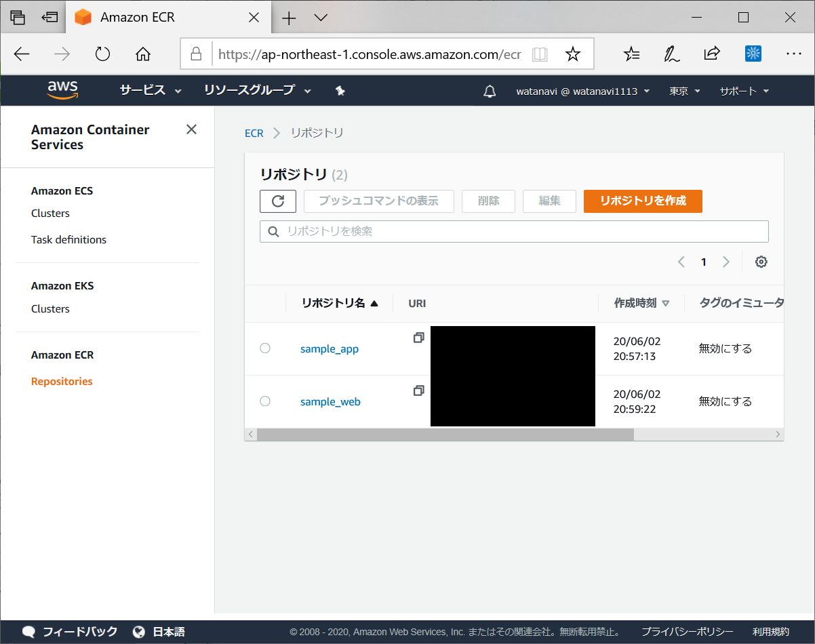Click the リポジトリを作成 button
This screenshot has height=644, width=815.
[x=643, y=201]
